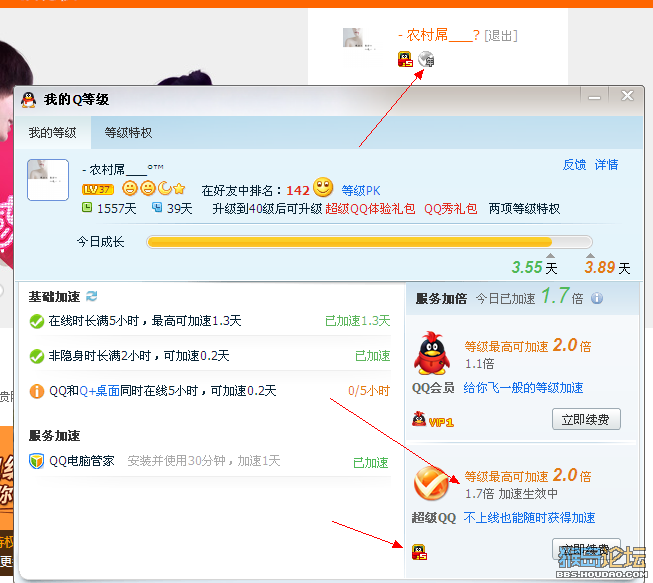
Task: Open the QQ秀礼包 link
Action: pyautogui.click(x=451, y=209)
